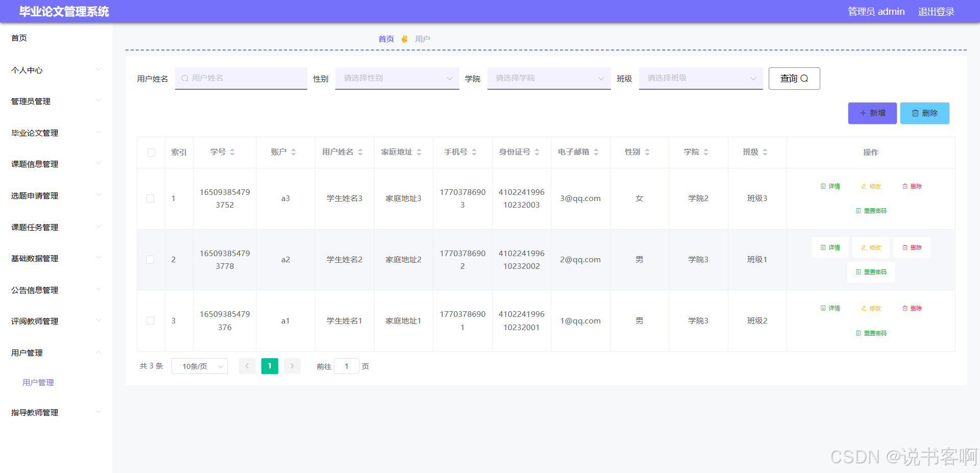
Task: Click email cell 2@qq.com
Action: (580, 260)
